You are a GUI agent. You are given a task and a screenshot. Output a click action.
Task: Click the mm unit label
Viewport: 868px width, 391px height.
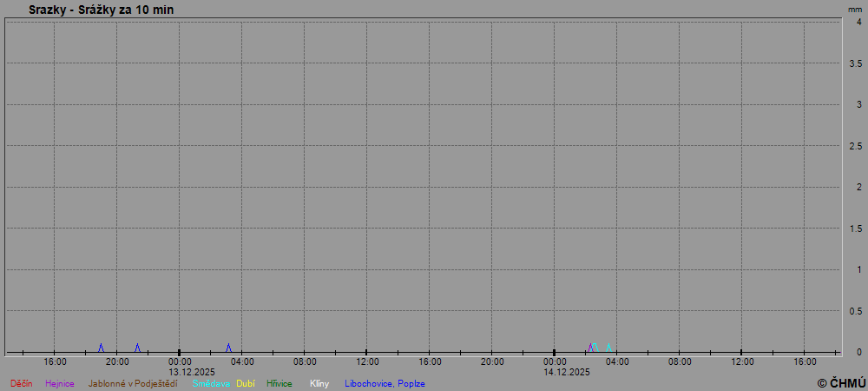pos(855,9)
